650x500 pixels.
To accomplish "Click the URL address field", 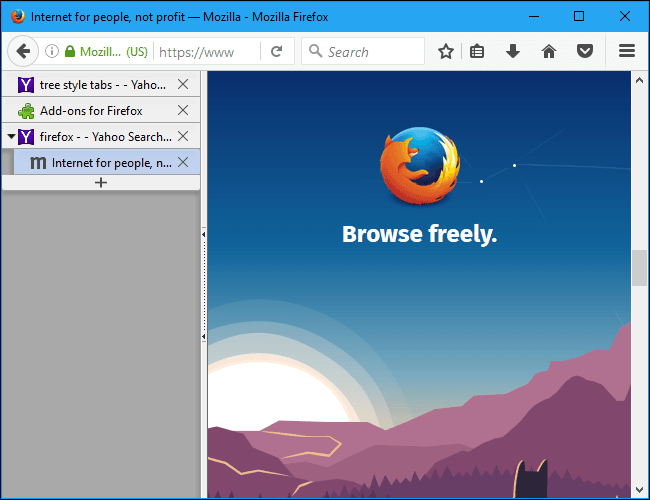I will pyautogui.click(x=205, y=51).
